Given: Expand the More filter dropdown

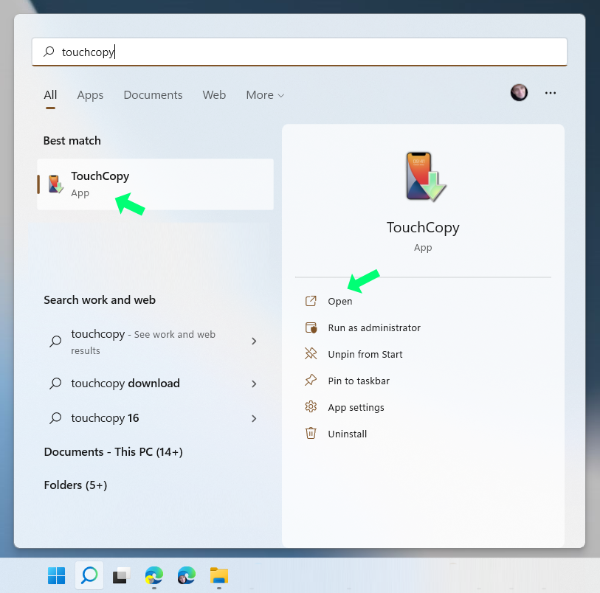Looking at the screenshot, I should [x=265, y=95].
